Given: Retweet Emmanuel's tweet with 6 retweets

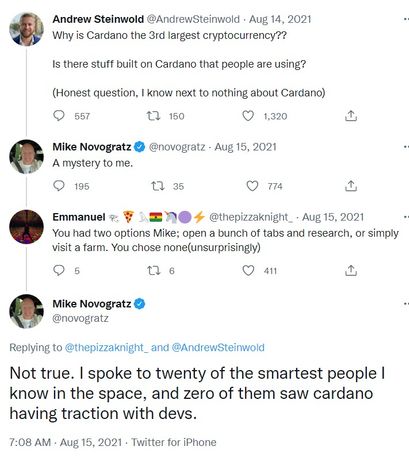Looking at the screenshot, I should pos(154,270).
